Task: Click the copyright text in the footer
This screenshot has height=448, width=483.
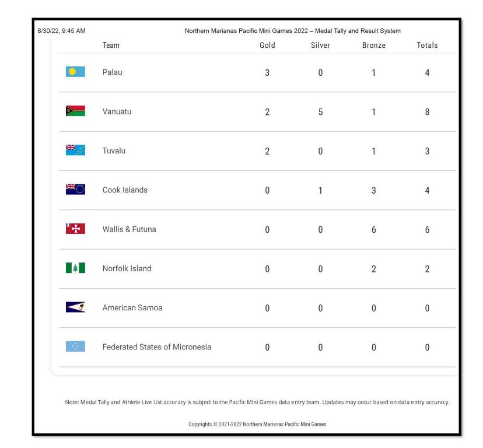Action: click(x=257, y=424)
